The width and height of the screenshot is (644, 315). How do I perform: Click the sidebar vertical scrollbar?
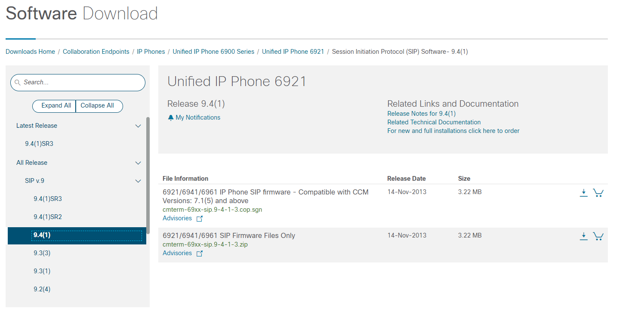click(x=148, y=175)
